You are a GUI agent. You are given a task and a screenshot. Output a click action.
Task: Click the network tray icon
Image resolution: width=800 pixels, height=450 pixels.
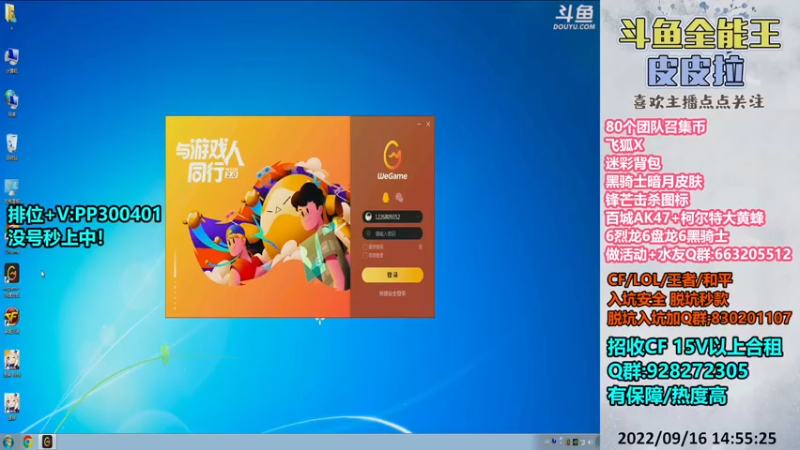tap(583, 442)
